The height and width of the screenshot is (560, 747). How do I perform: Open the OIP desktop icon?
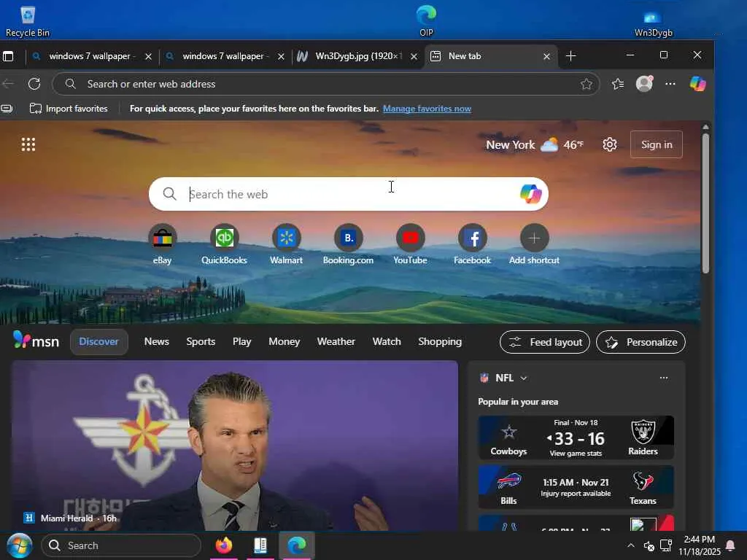click(x=426, y=21)
